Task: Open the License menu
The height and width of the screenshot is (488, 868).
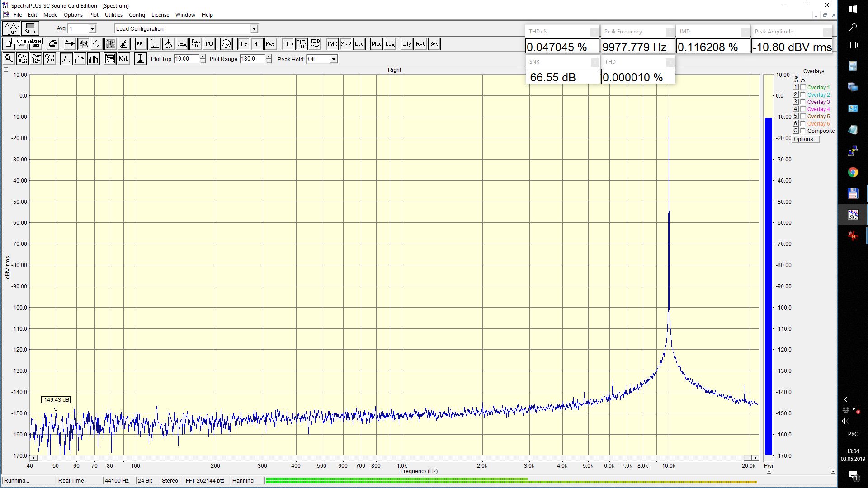Action: (160, 15)
